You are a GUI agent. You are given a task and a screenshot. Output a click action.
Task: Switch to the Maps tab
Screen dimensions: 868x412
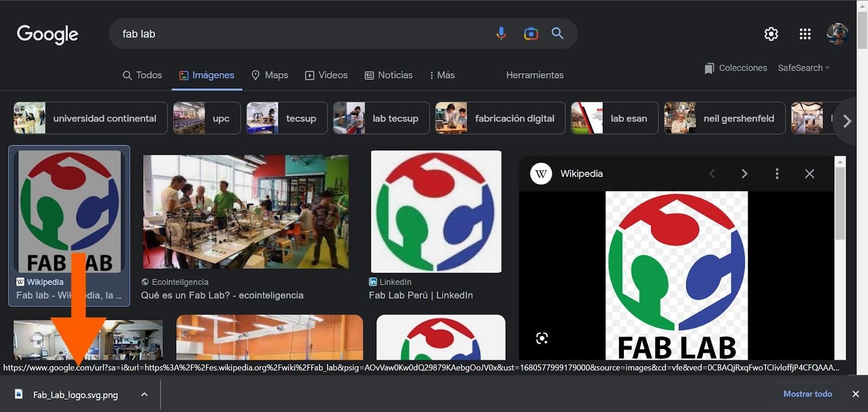[270, 75]
